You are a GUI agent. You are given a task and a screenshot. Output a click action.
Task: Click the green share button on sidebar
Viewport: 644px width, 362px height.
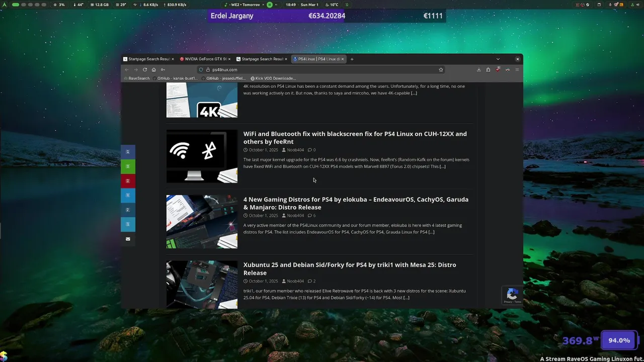coord(128,166)
